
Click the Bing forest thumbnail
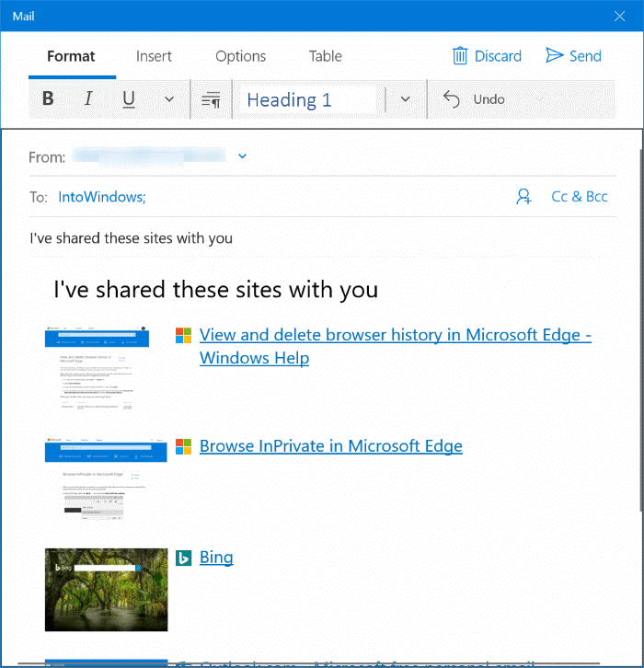coord(106,590)
